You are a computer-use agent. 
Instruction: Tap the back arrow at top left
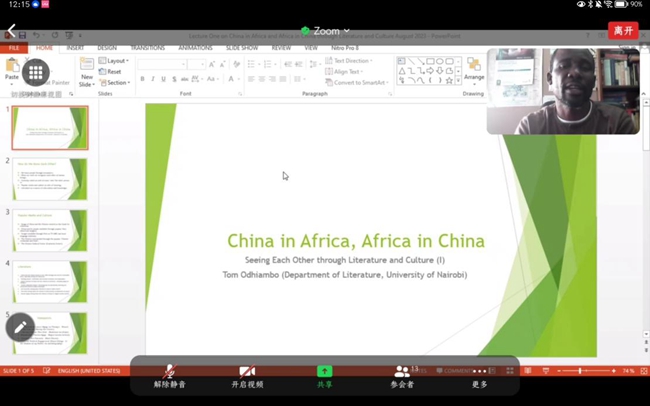click(12, 30)
